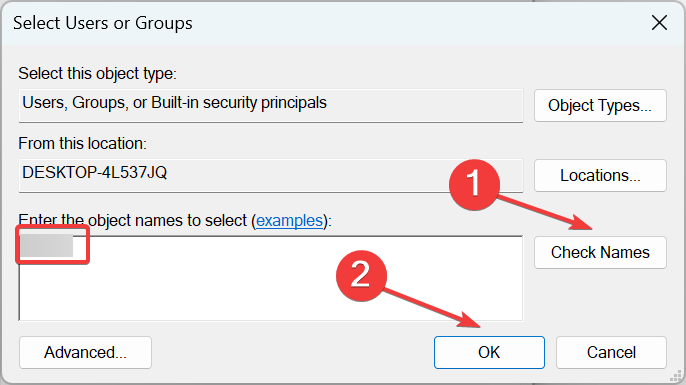
Task: Click the Select this object type label
Action: coord(97,74)
